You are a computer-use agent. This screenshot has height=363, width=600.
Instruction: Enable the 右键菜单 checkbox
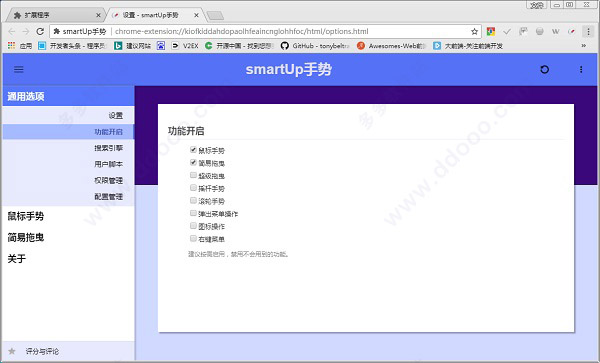pyautogui.click(x=193, y=238)
